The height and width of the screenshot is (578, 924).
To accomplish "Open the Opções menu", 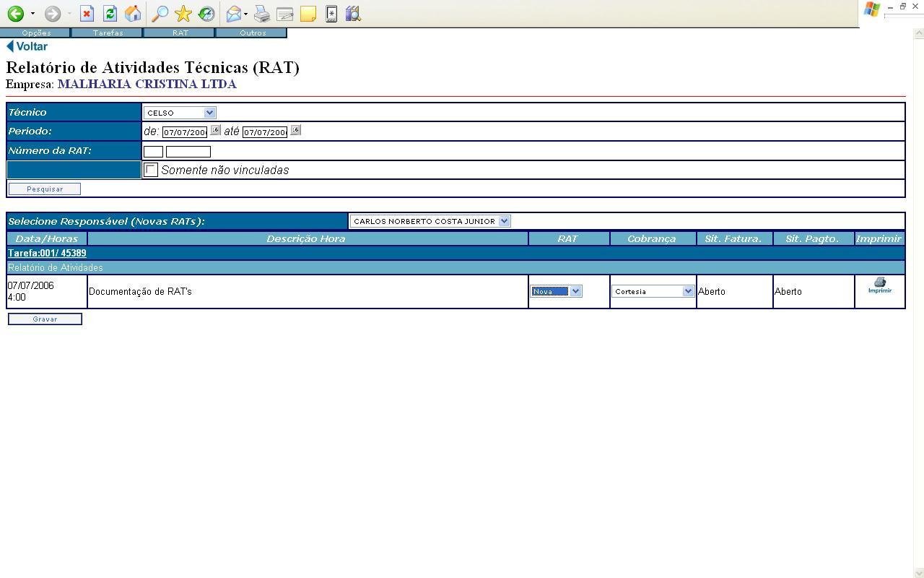I will (x=36, y=33).
